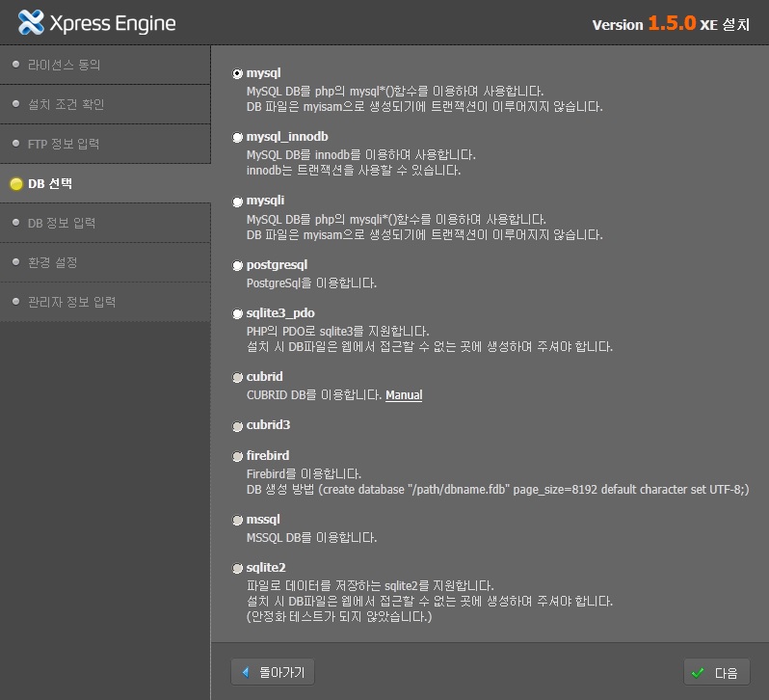Click the cubrid3 label text
The image size is (769, 700).
pyautogui.click(x=268, y=425)
